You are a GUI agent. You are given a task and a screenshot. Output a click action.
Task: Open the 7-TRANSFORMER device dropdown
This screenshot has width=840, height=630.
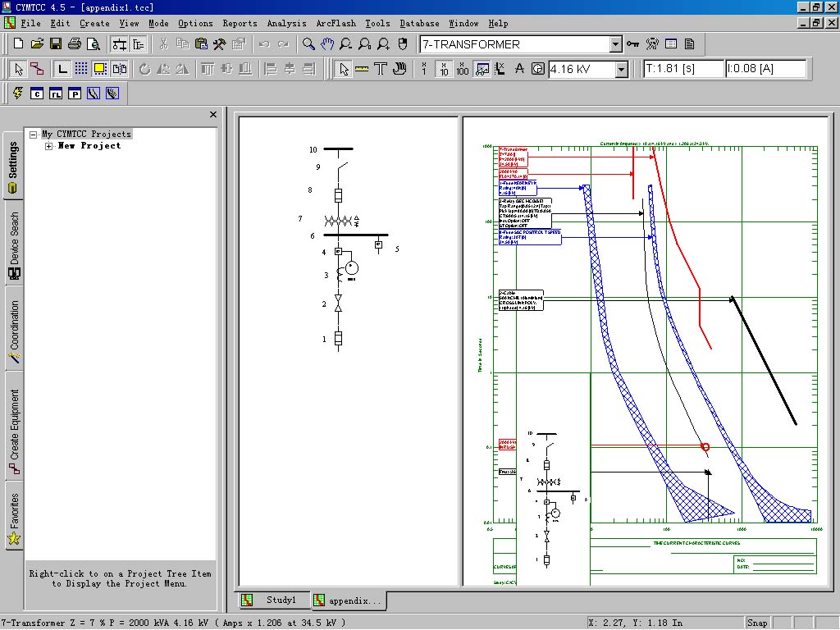pos(615,44)
